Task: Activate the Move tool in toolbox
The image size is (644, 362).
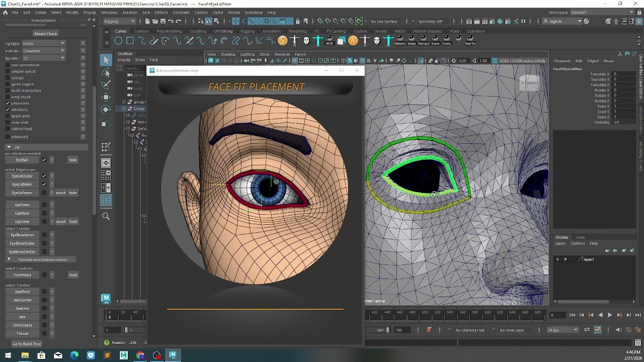Action: (106, 97)
